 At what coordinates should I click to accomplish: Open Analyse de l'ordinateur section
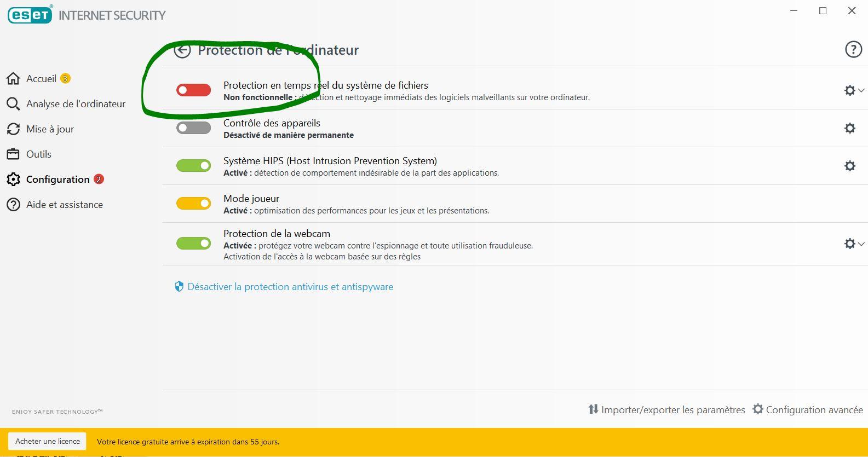(76, 104)
